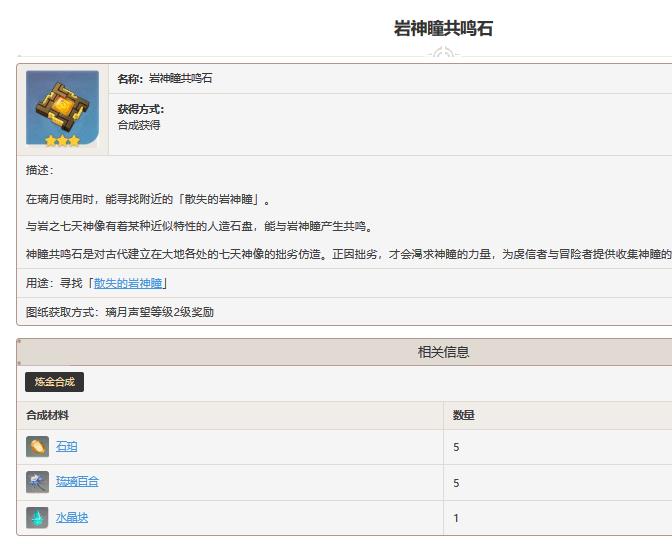The image size is (672, 544).
Task: Click the 合成材料 column header
Action: click(x=48, y=415)
